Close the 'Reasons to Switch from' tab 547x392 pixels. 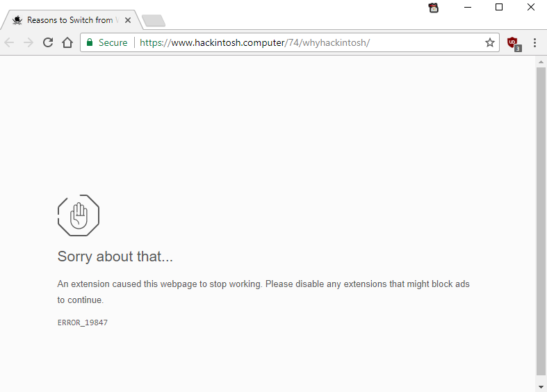(x=128, y=20)
